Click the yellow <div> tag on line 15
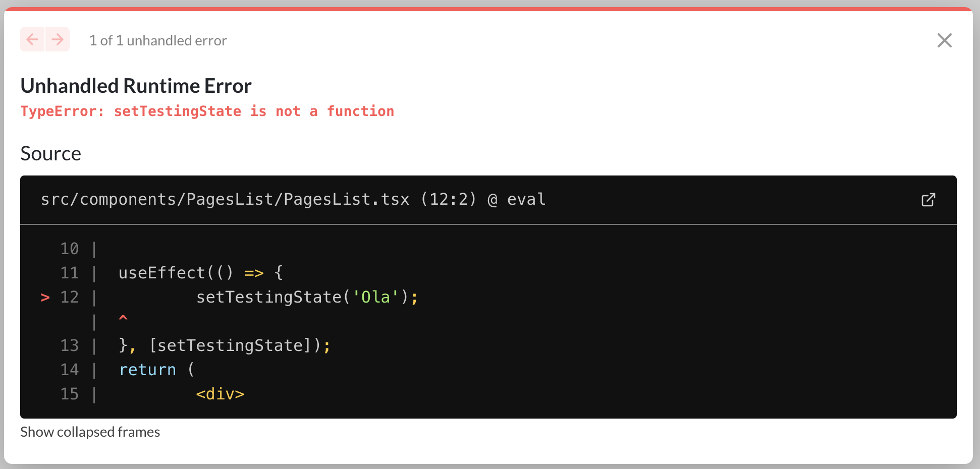The width and height of the screenshot is (980, 469). pos(220,394)
